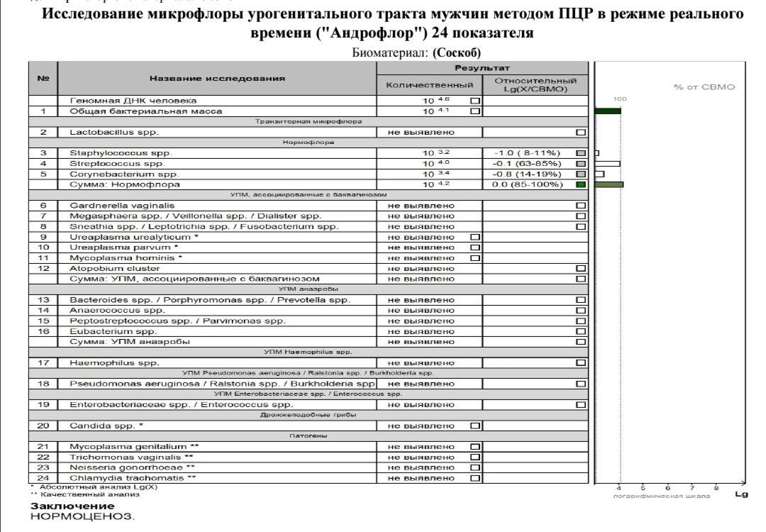Click the gray indicator square in the Corynebacterium row
The width and height of the screenshot is (766, 532).
point(581,174)
